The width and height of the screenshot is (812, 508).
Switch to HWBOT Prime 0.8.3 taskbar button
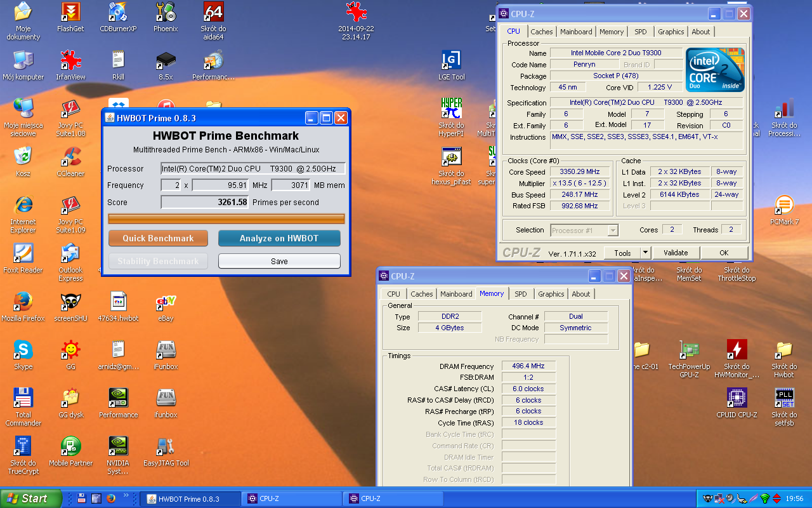tap(190, 498)
